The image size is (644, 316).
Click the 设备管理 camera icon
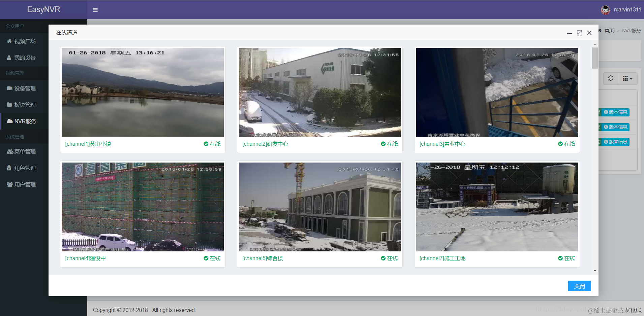tap(9, 88)
